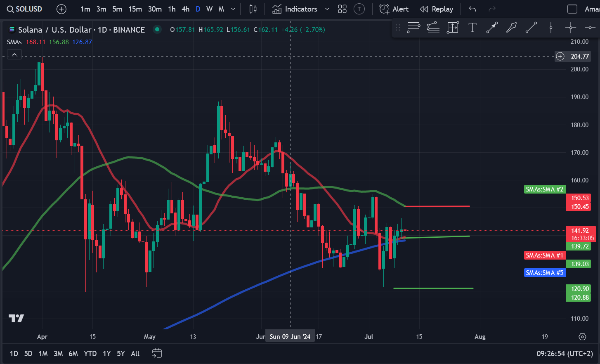This screenshot has width=600, height=364.
Task: Expand favorite indicators dropdown arrow
Action: [327, 9]
